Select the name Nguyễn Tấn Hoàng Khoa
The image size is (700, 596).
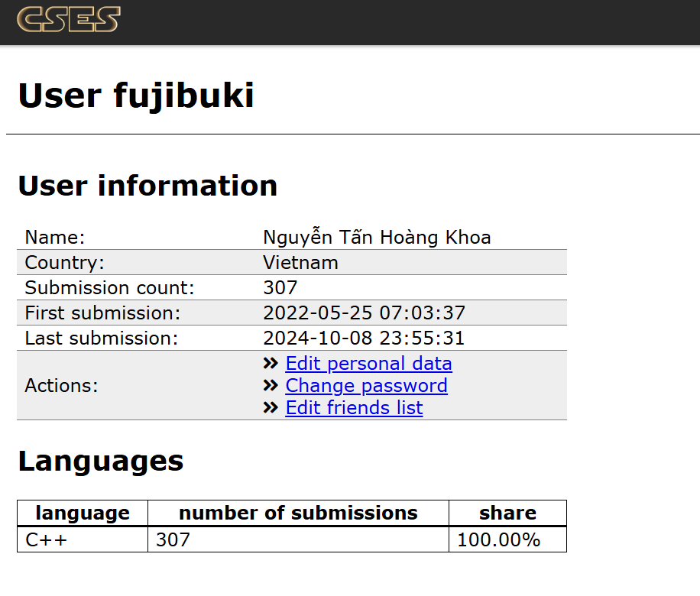click(377, 238)
